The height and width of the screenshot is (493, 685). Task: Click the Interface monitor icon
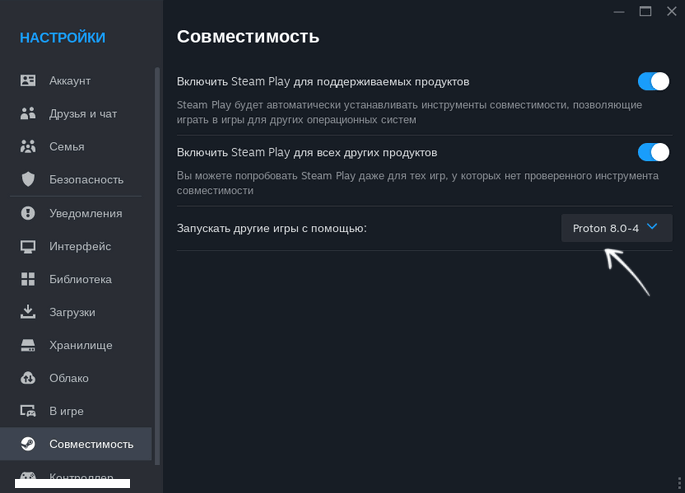[28, 246]
